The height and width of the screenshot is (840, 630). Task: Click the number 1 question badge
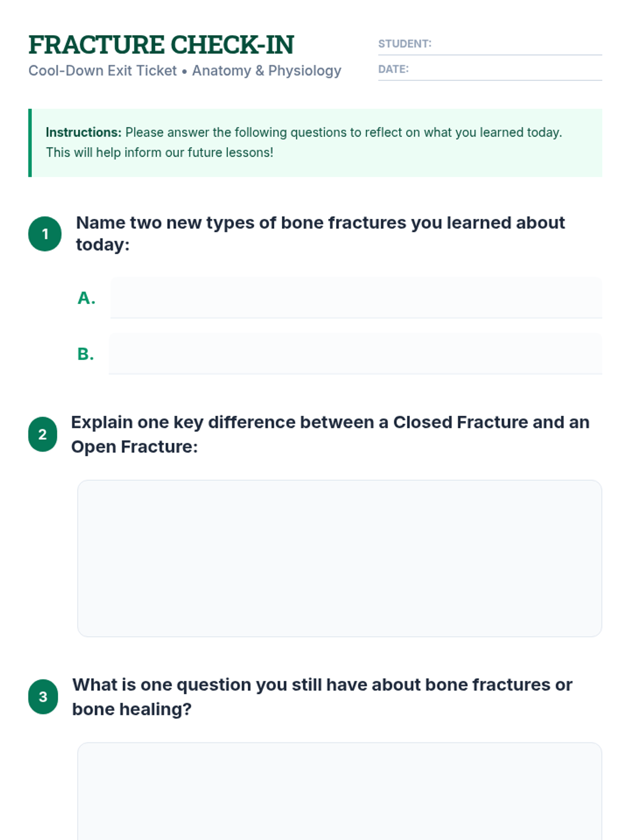pos(45,234)
